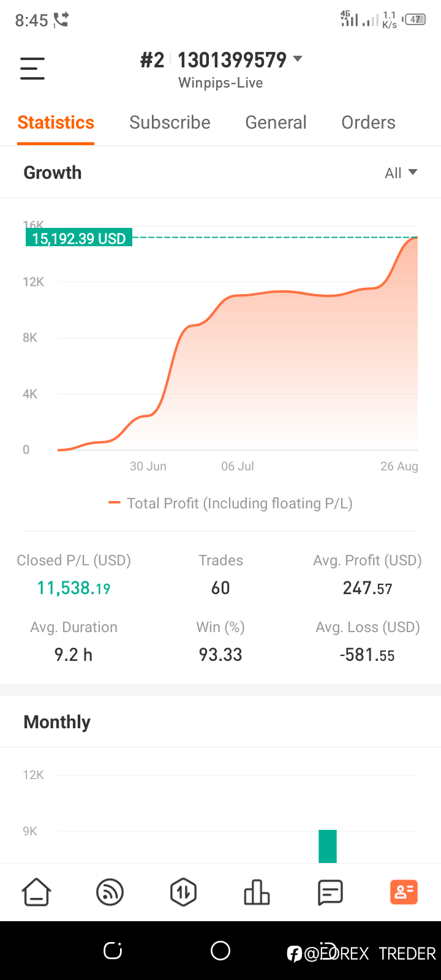The width and height of the screenshot is (441, 980).
Task: Switch to the General tab
Action: [276, 123]
